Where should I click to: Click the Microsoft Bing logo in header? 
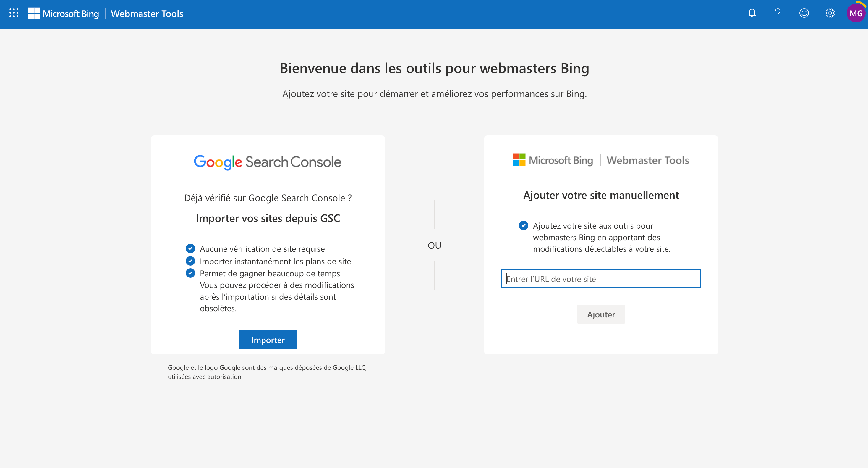tap(63, 14)
